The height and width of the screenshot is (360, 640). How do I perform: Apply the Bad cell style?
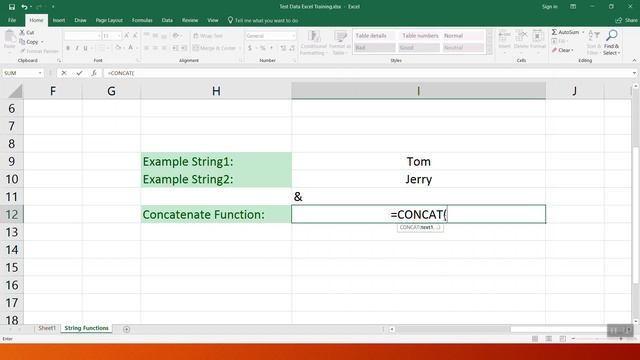click(x=374, y=48)
